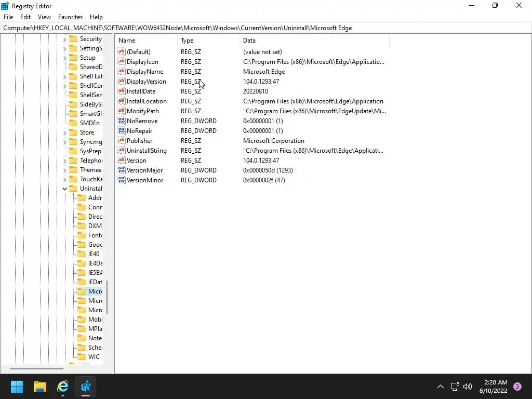Select the MPla key in tree

pos(95,329)
